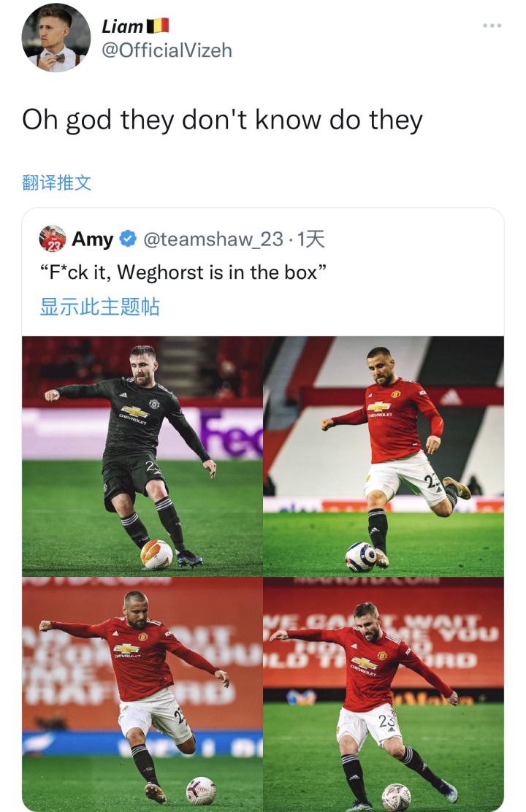This screenshot has height=812, width=526.
Task: Click the main tweet text 'Oh god they don't know'
Action: coord(222,120)
